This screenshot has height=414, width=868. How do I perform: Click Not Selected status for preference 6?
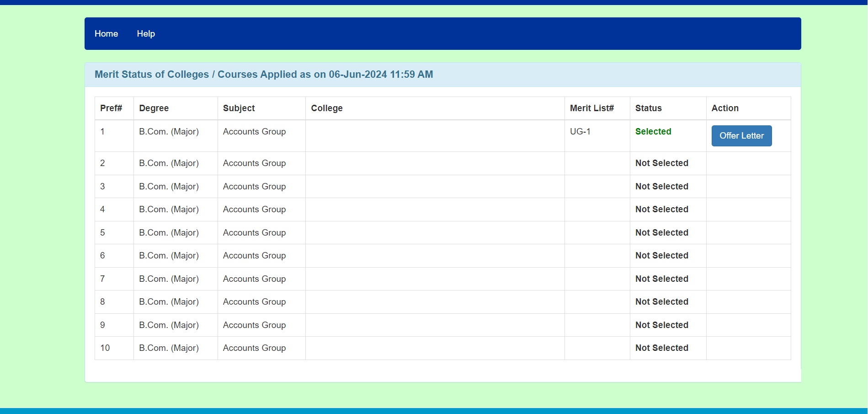point(661,256)
